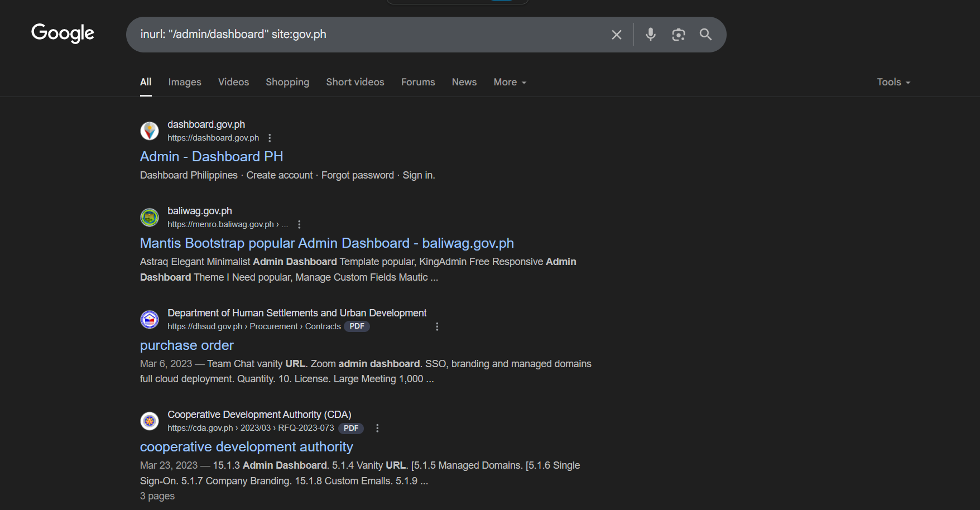Open options menu for dashboard.gov.ph result
Screen dimensions: 980x510
click(x=270, y=138)
